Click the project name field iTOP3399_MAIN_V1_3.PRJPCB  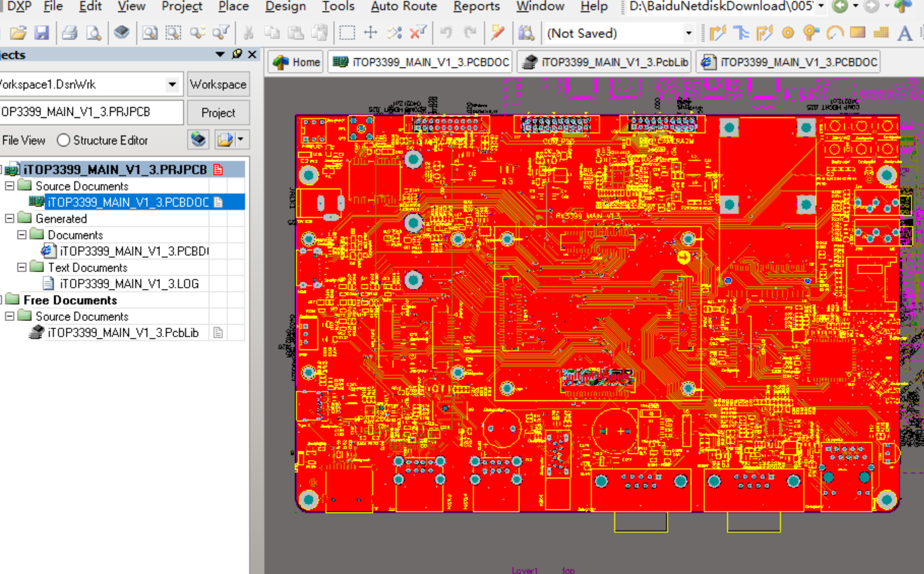91,113
